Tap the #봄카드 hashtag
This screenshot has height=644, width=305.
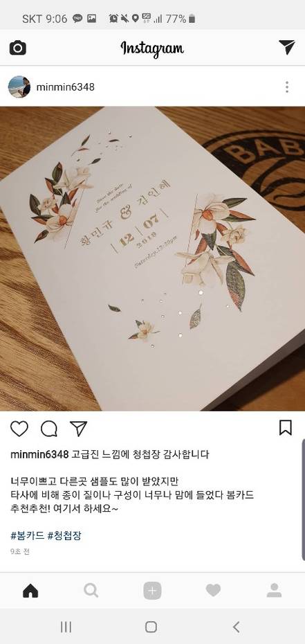(x=27, y=535)
